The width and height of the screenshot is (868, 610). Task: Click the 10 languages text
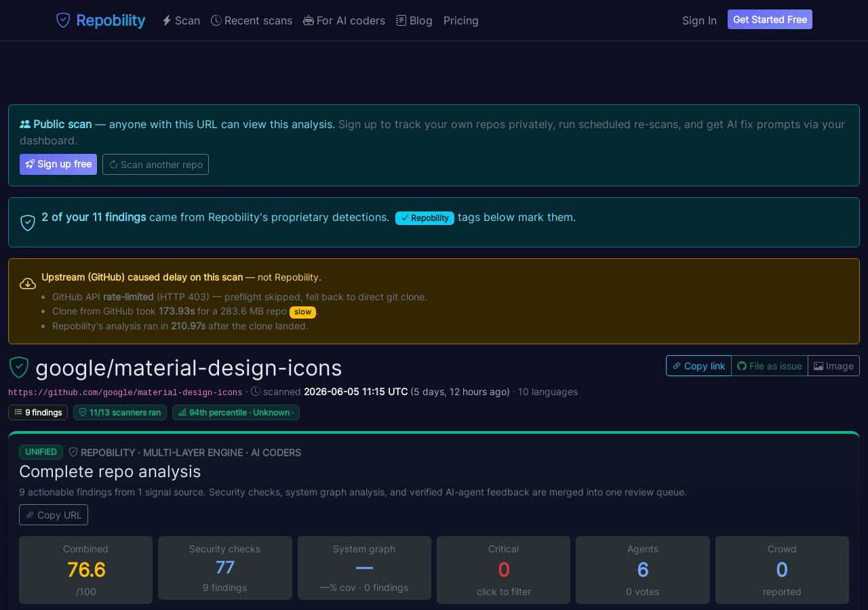pyautogui.click(x=548, y=392)
